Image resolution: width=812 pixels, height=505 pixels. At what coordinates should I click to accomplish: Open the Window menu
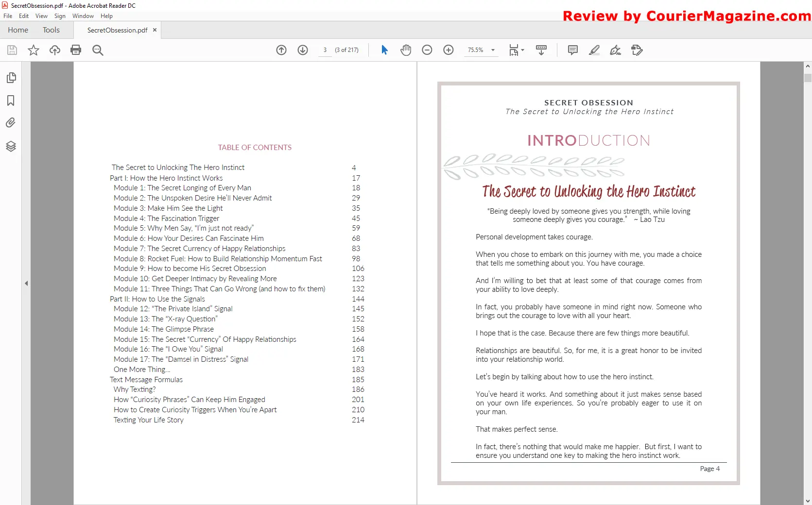click(x=83, y=16)
